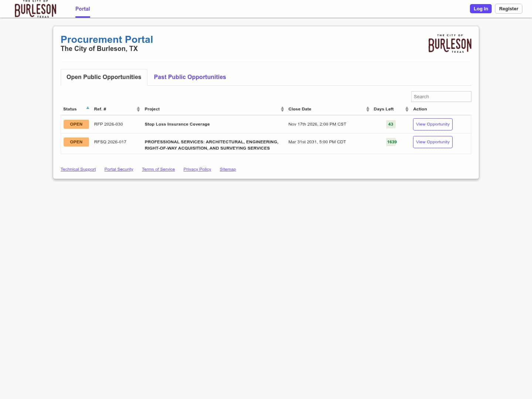This screenshot has width=532, height=399.
Task: Click the OPEN status badge for RFP 2026-030
Action: (76, 124)
